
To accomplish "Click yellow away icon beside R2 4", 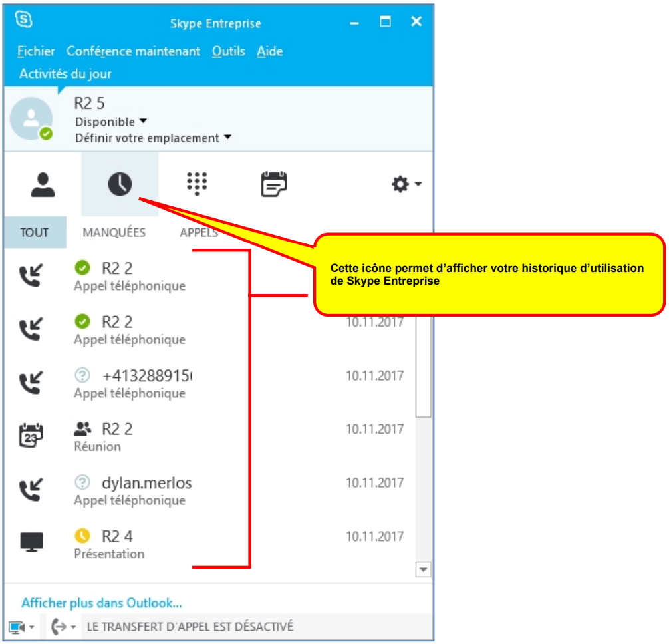I will click(x=82, y=536).
